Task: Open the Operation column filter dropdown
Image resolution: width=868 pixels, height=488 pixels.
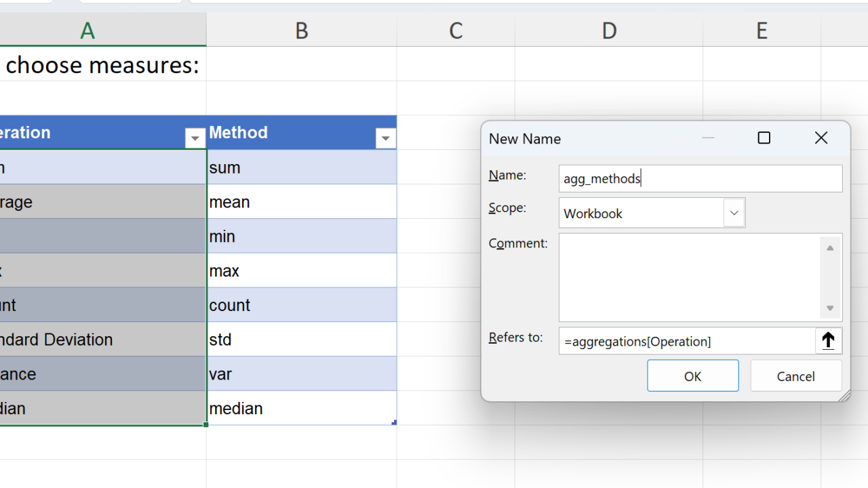Action: [195, 138]
